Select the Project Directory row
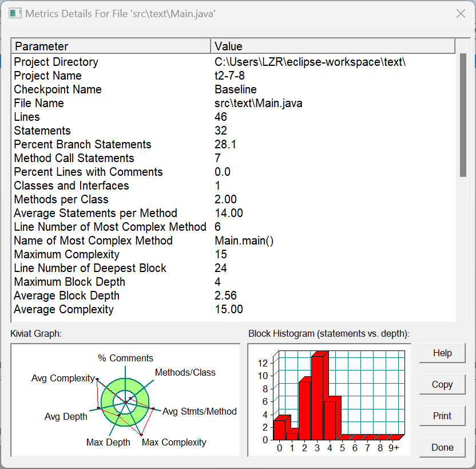This screenshot has width=476, height=469. point(234,62)
